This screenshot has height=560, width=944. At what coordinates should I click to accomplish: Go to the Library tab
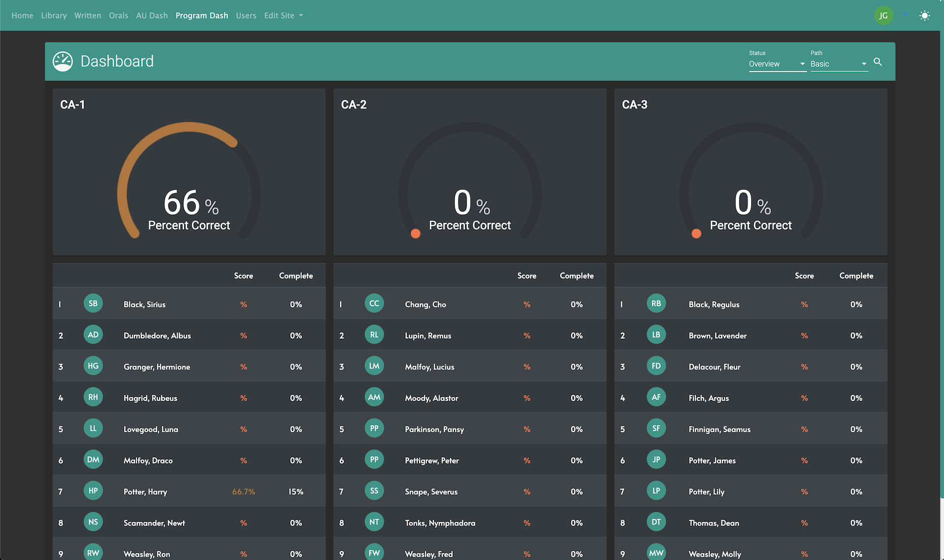tap(54, 16)
